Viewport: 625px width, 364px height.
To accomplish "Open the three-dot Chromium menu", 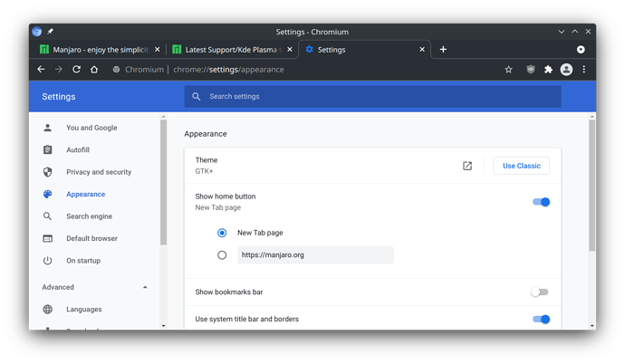I will (584, 70).
